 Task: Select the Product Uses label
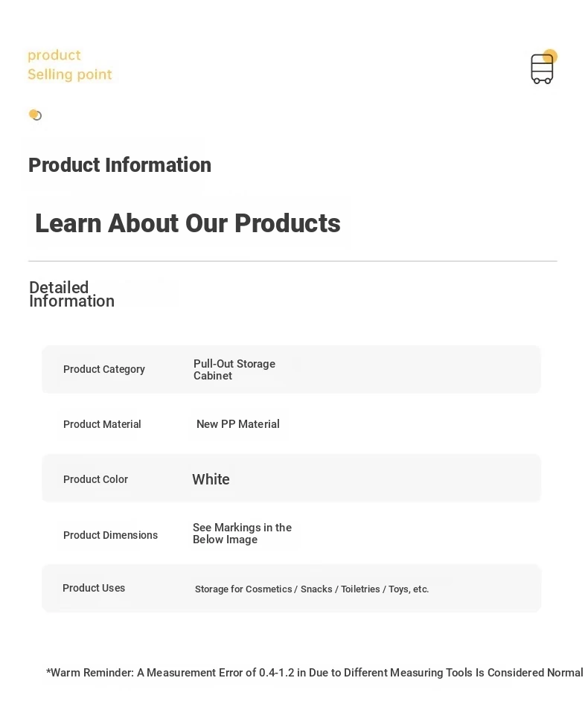94,588
